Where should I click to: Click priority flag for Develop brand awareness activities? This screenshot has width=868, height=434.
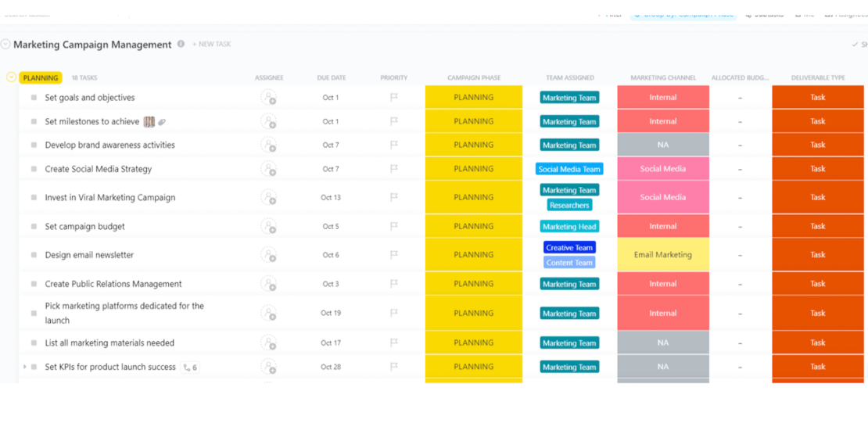click(394, 145)
